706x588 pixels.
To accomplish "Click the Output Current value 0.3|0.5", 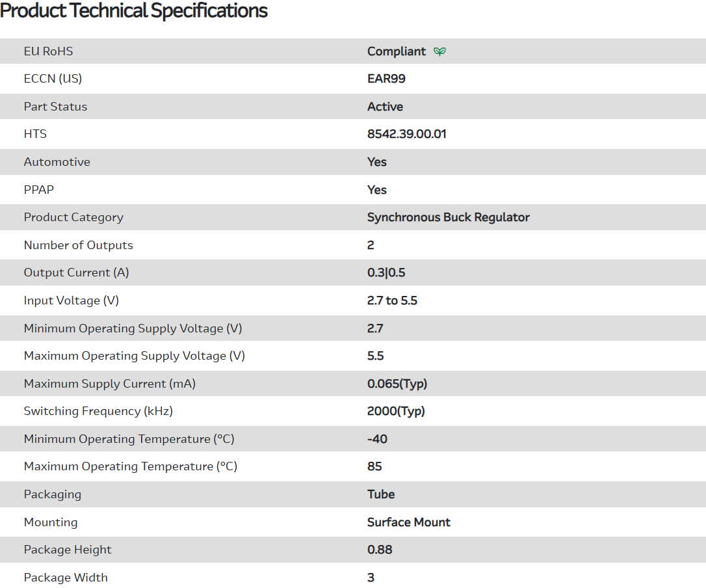I will pyautogui.click(x=386, y=273).
